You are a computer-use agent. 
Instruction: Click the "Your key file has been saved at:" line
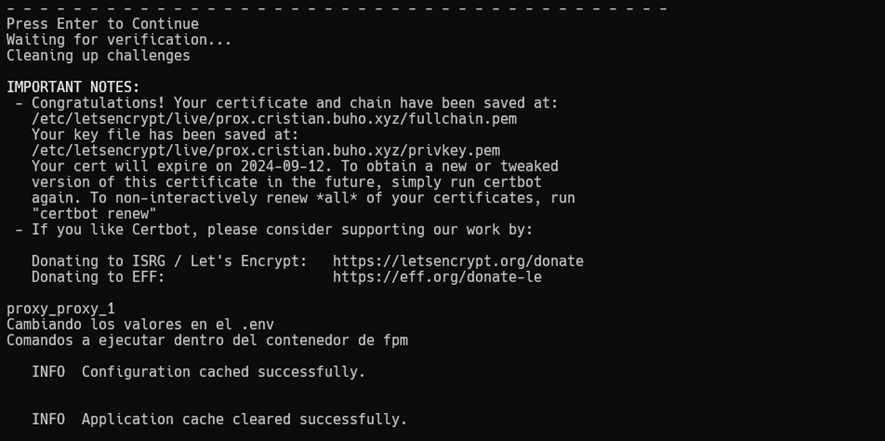tap(165, 135)
